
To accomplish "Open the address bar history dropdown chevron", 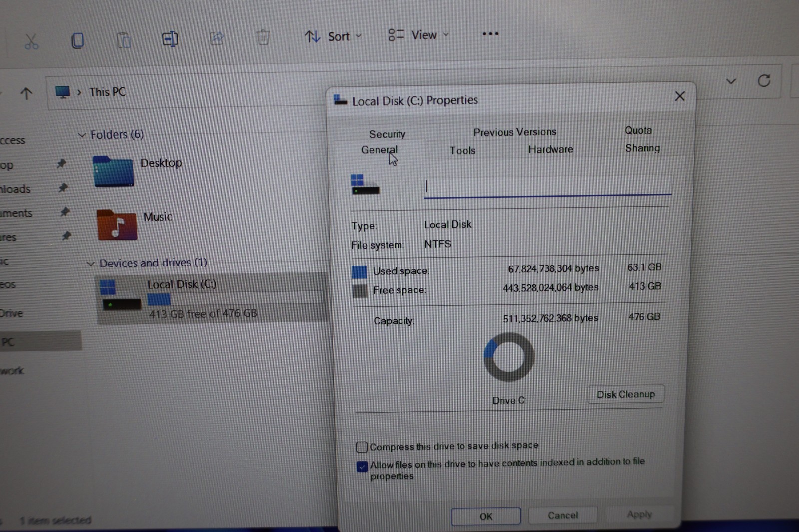I will click(x=731, y=81).
